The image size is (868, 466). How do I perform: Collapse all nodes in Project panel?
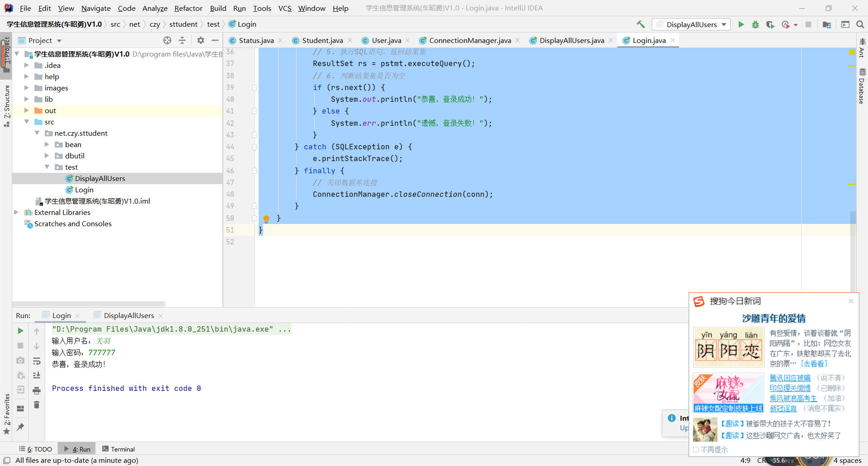tap(182, 40)
